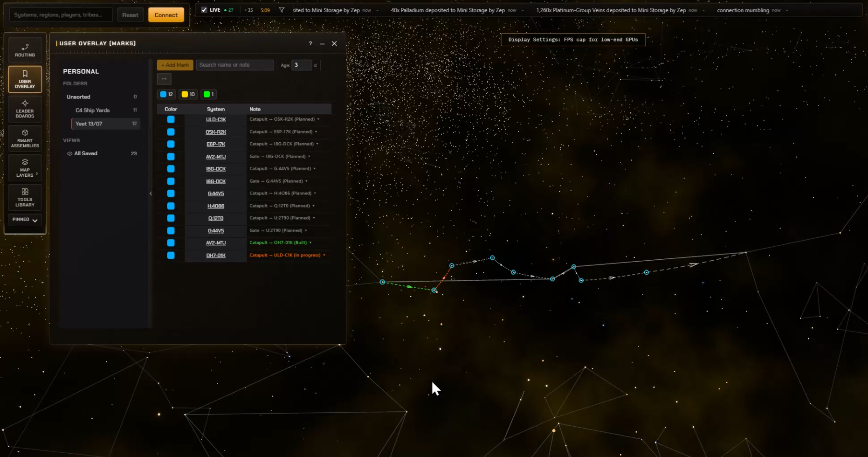Toggle the eye icon next to All Saved
868x457 pixels.
coord(69,153)
